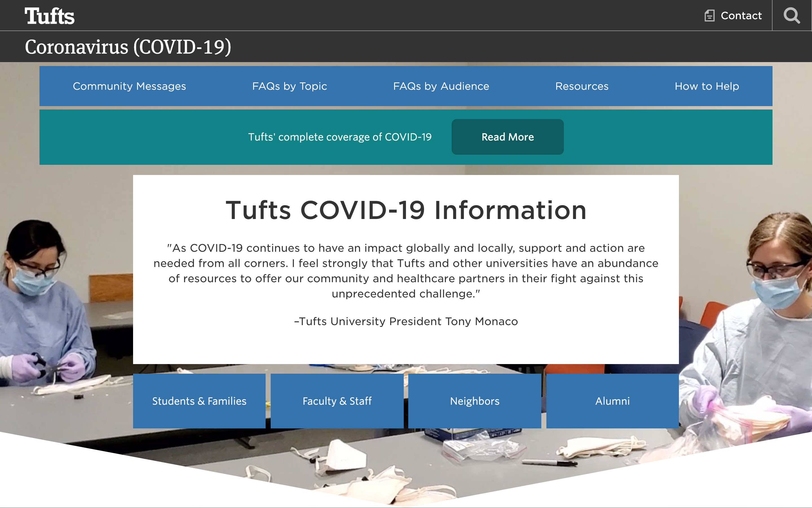Open the Coronavirus (COVID-19) site title
Viewport: 812px width, 508px height.
click(128, 47)
